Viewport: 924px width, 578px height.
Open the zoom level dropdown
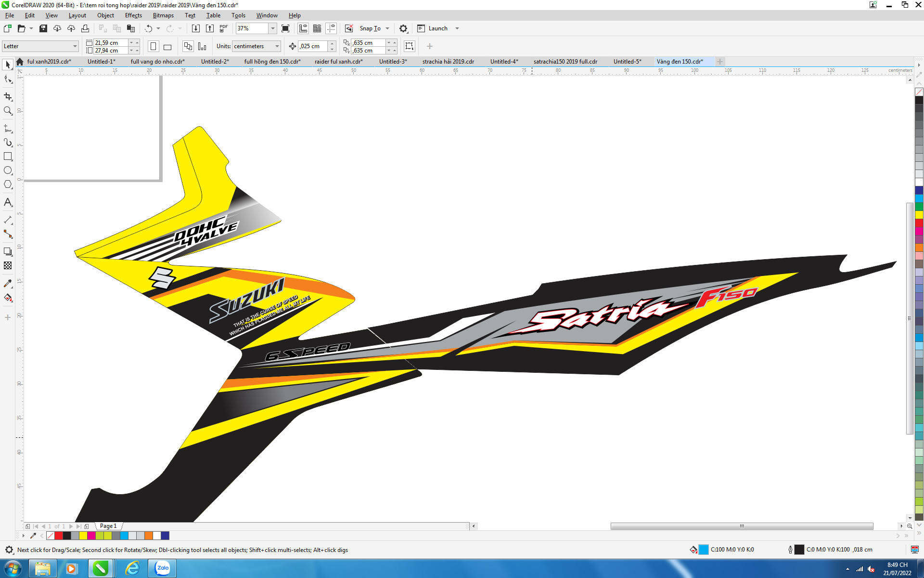(x=273, y=28)
